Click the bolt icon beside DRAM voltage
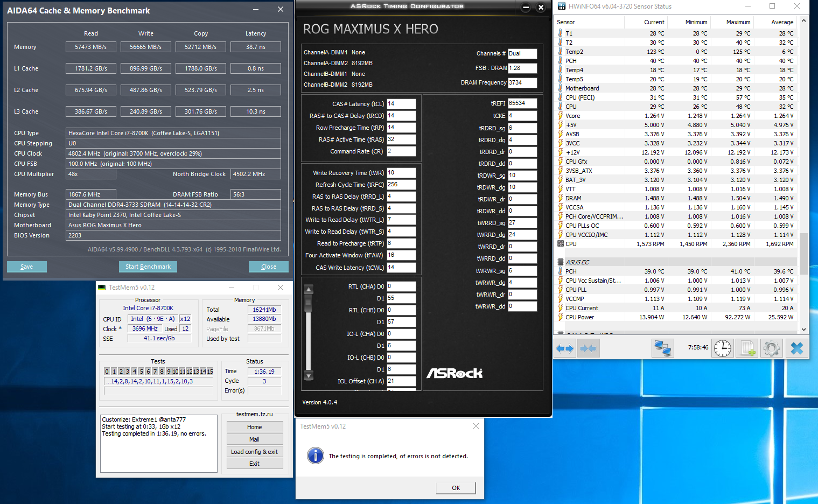The width and height of the screenshot is (818, 504). pyautogui.click(x=561, y=198)
